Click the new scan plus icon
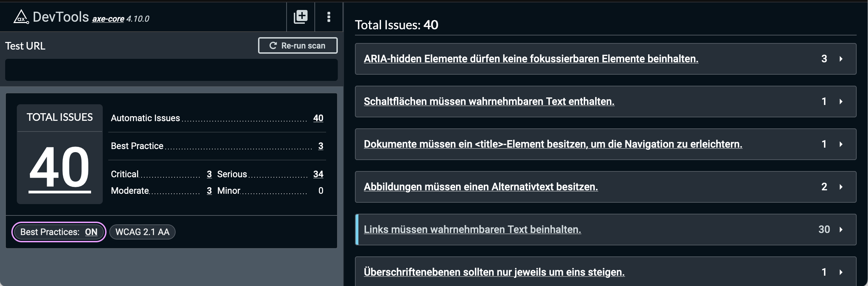868x286 pixels. pos(301,17)
